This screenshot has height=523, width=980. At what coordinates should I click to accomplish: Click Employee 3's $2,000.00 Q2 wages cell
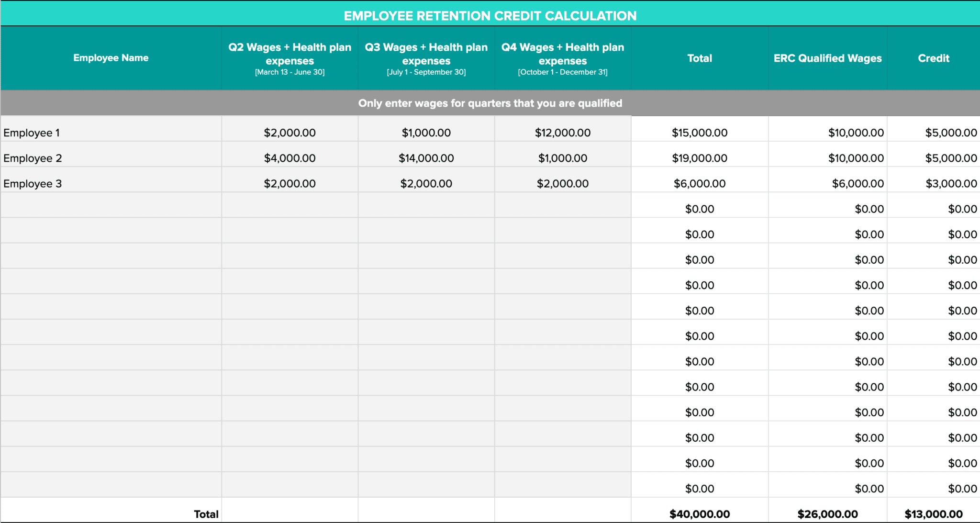point(290,183)
